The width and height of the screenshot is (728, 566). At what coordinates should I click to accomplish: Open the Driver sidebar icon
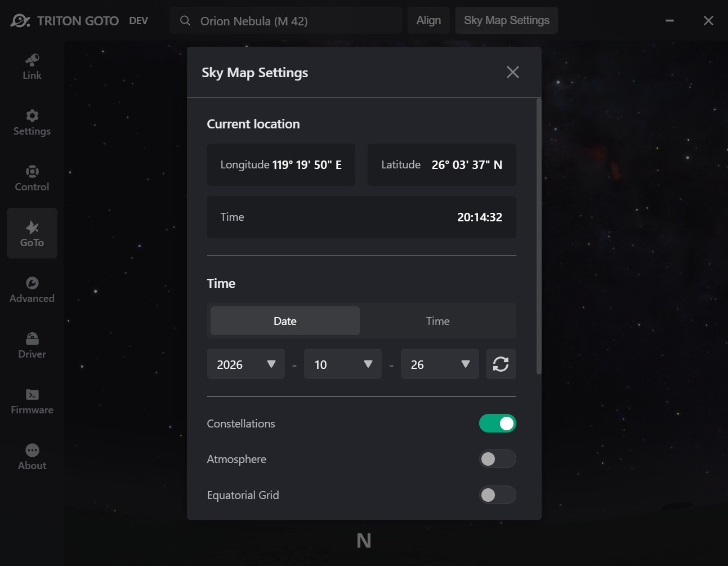tap(32, 345)
